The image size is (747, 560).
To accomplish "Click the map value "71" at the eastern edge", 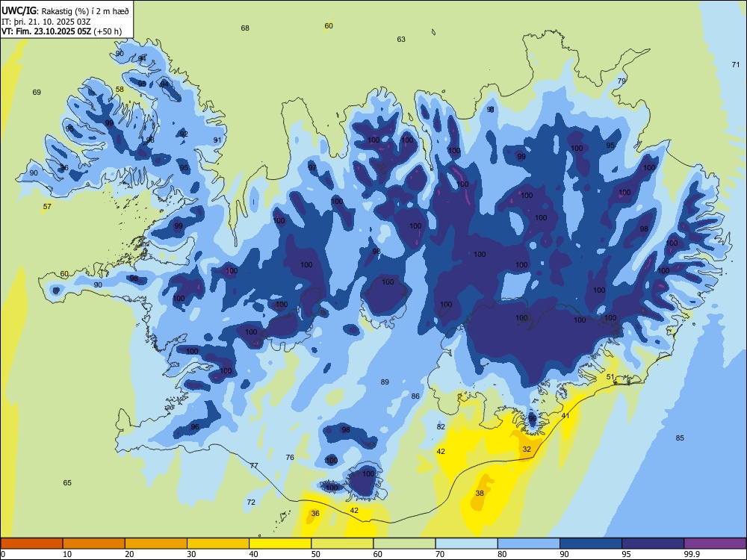I will click(x=736, y=64).
